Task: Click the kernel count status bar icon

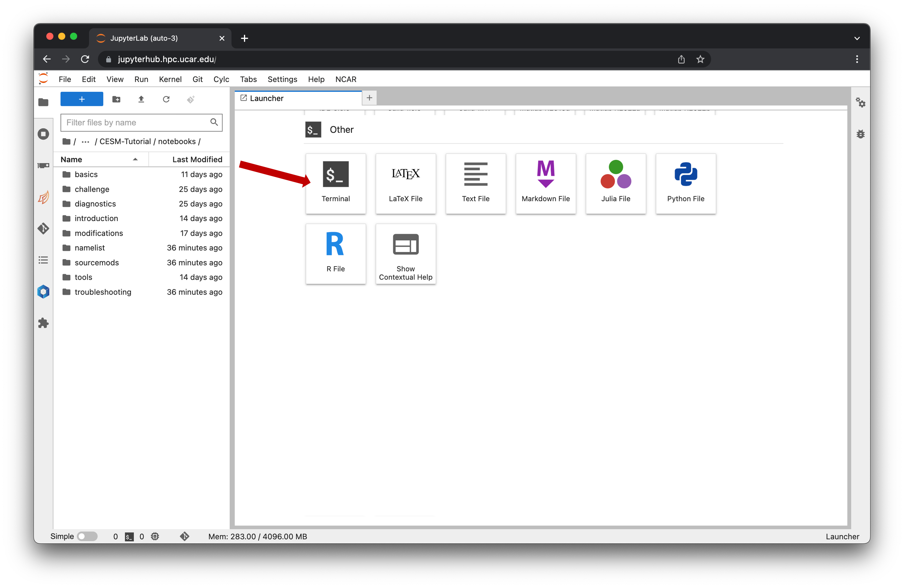Action: [155, 536]
